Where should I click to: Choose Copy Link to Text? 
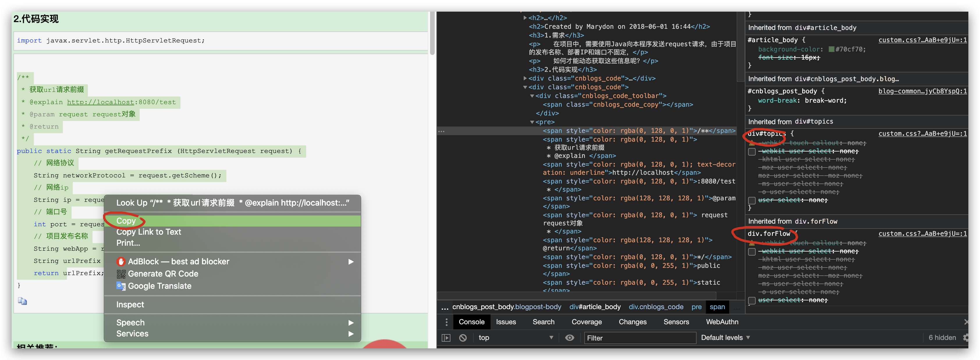[x=232, y=232]
